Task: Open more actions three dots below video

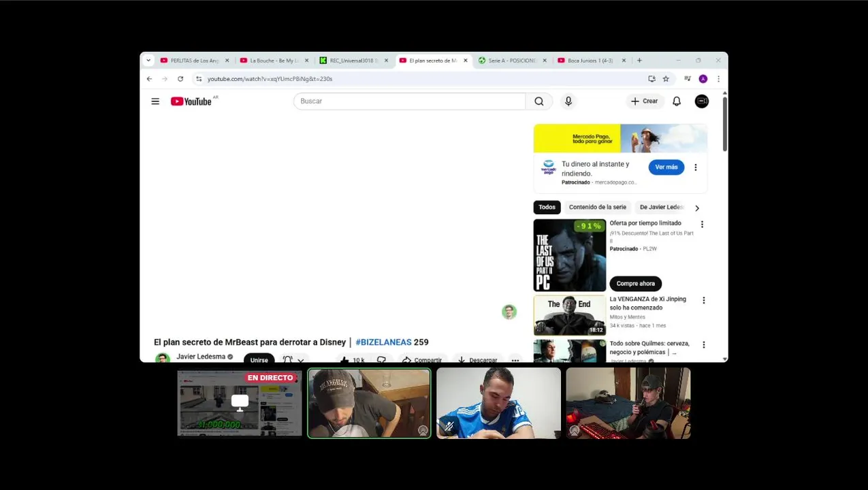Action: (x=515, y=359)
